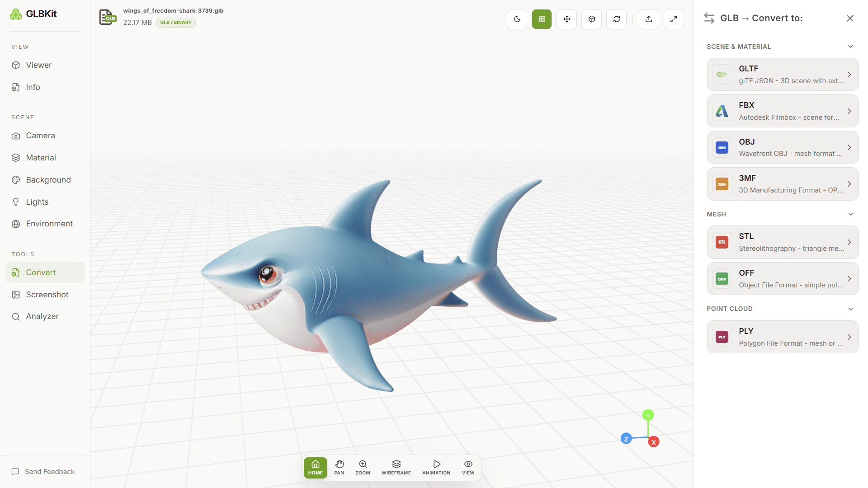Choose GLTF conversion format

coord(783,75)
